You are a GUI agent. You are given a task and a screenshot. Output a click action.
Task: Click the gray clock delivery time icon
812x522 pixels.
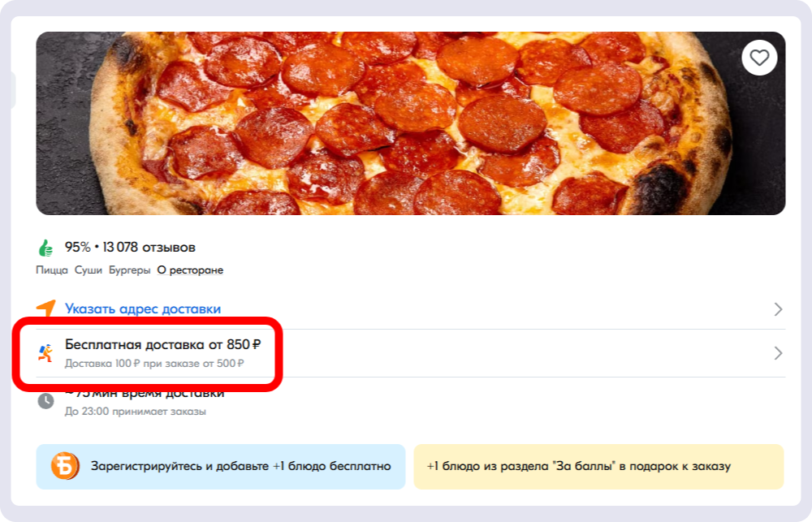[x=45, y=401]
